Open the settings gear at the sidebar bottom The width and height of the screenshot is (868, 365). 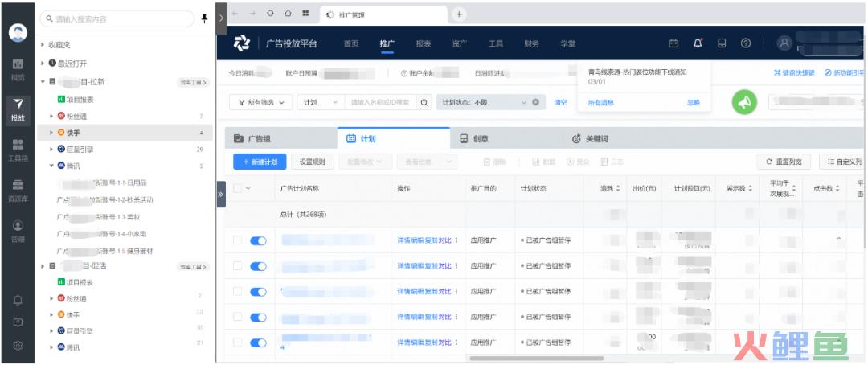click(18, 347)
